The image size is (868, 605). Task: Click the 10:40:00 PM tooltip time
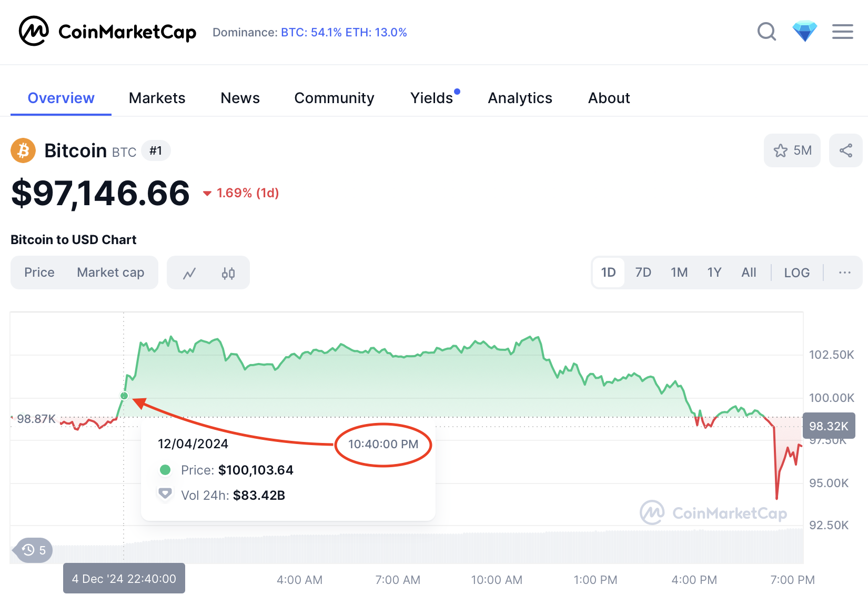(383, 444)
